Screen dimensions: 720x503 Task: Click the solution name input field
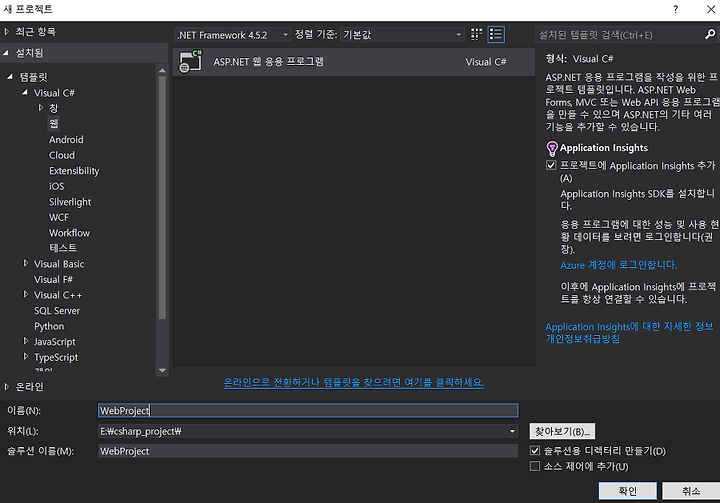pyautogui.click(x=308, y=451)
